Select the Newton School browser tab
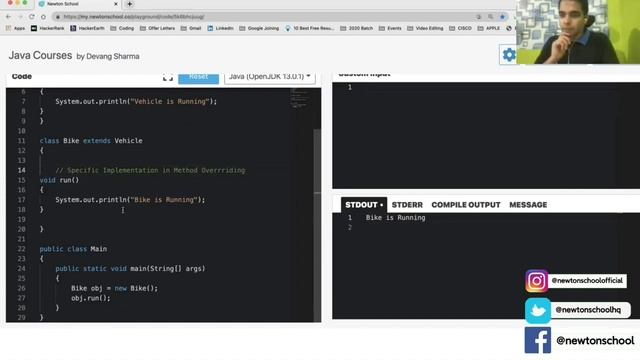The image size is (640, 360). pyautogui.click(x=78, y=4)
